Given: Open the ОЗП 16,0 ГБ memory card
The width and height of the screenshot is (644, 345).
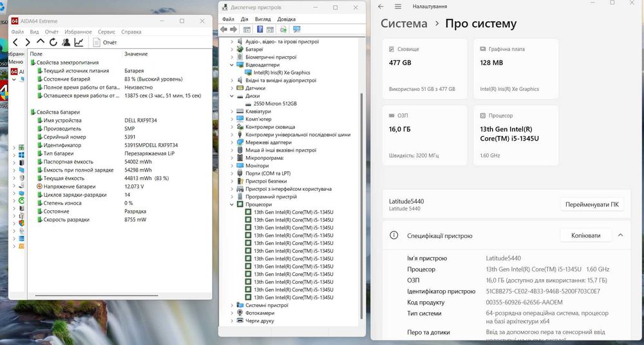Looking at the screenshot, I should tap(424, 135).
